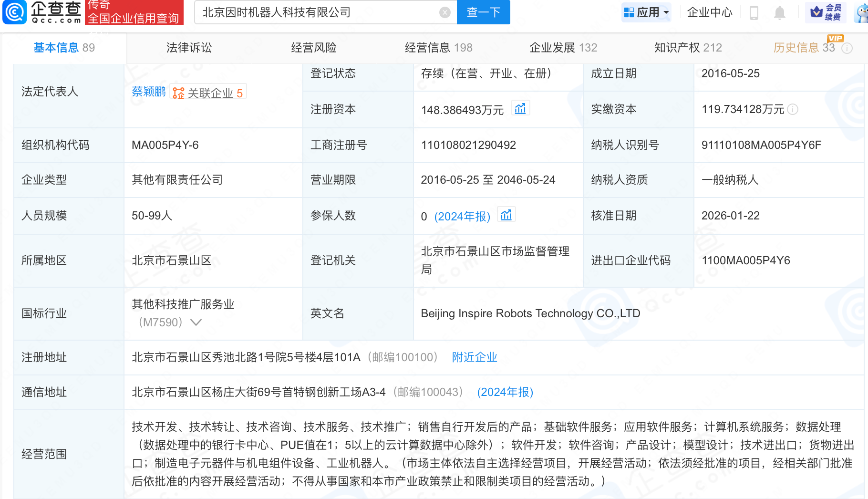Select import-export code 1100MA005P4Y6
The height and width of the screenshot is (499, 868).
(746, 260)
